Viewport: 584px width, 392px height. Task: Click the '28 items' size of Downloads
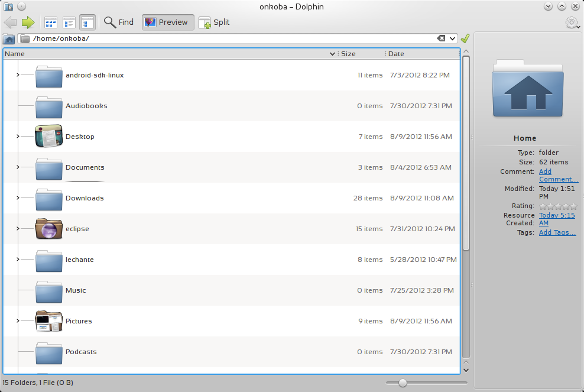(x=368, y=198)
